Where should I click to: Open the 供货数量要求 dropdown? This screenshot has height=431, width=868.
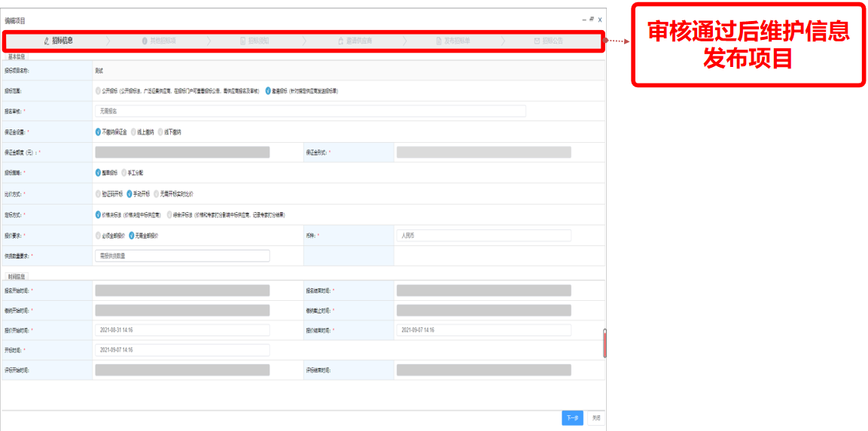(182, 256)
